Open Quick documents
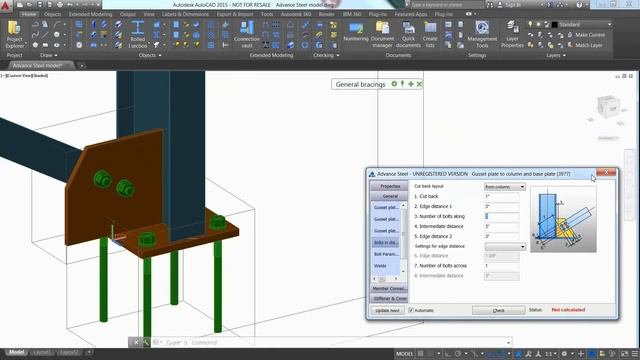Viewport: 640px width, 360px height. click(408, 35)
